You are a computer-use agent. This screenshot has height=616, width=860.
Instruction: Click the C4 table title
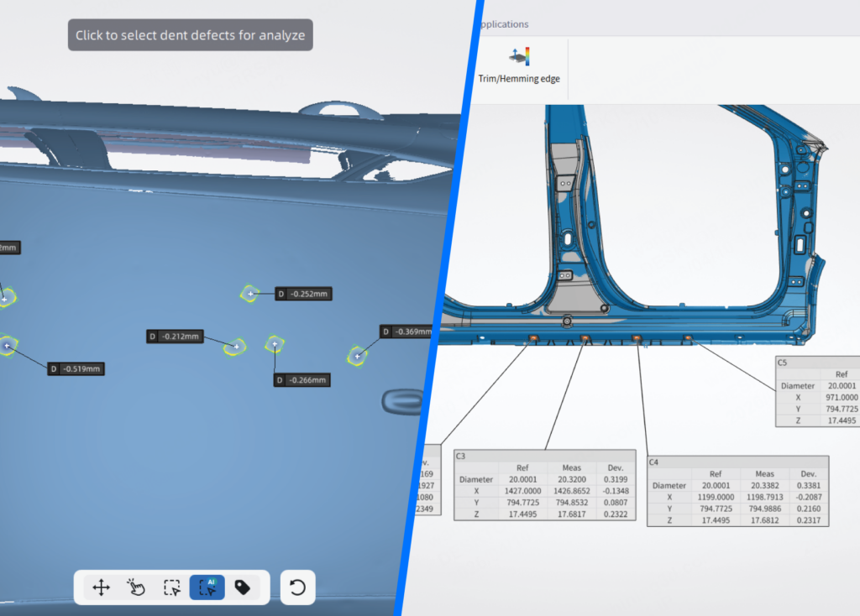(653, 462)
